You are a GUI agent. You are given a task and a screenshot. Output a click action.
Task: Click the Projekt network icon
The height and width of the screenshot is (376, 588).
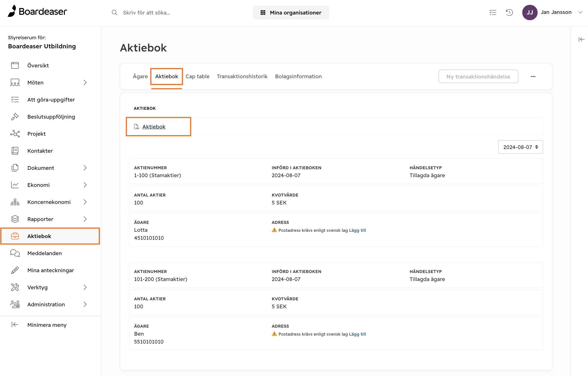(15, 134)
